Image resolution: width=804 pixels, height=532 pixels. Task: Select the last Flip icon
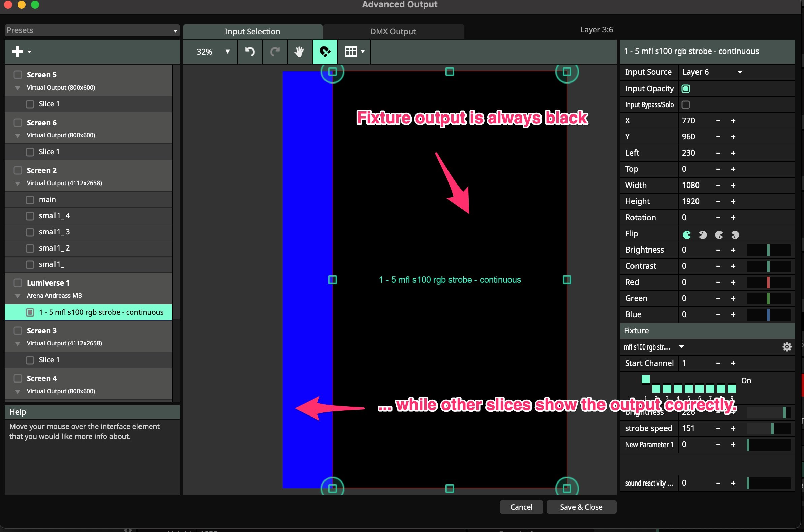(735, 234)
